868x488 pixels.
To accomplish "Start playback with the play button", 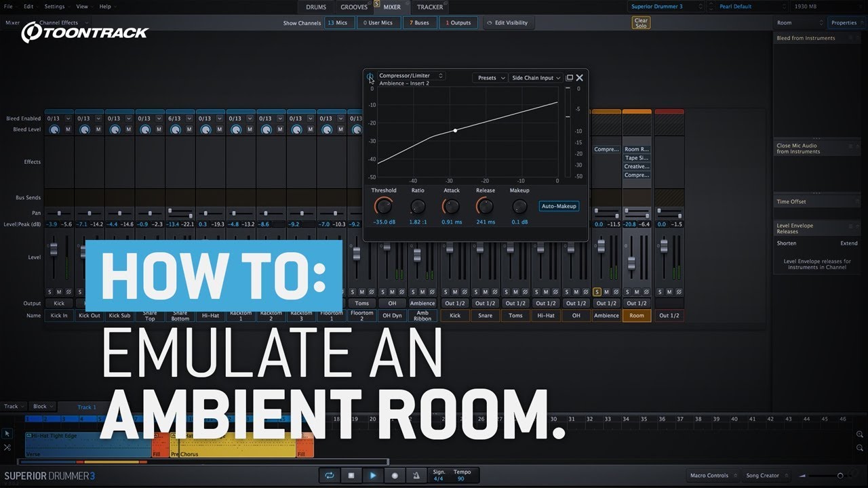I will point(373,476).
